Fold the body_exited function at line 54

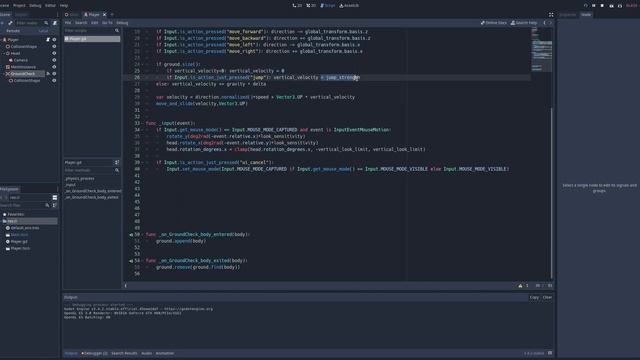[142, 261]
